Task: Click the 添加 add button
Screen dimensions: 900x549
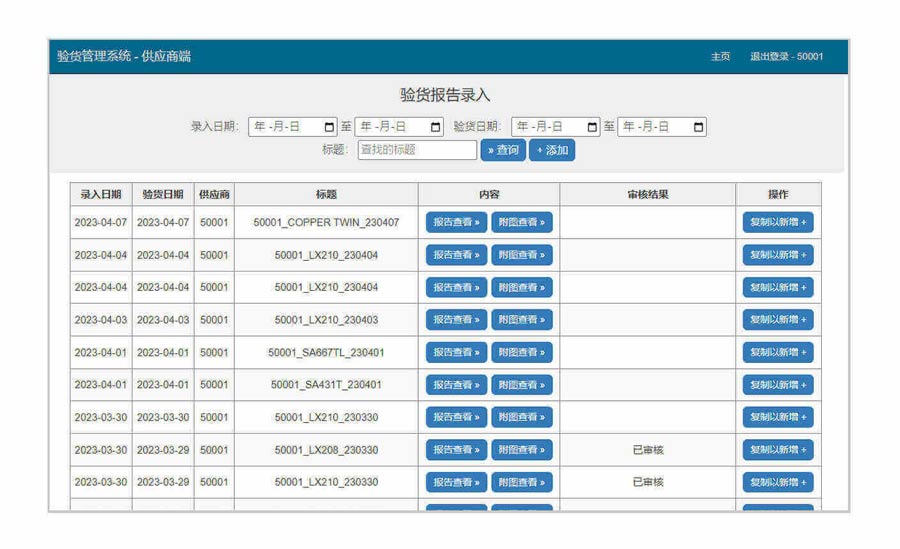Action: (552, 150)
